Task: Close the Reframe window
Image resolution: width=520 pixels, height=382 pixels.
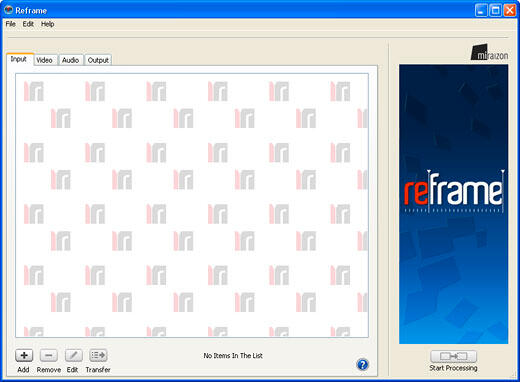Action: pos(510,10)
